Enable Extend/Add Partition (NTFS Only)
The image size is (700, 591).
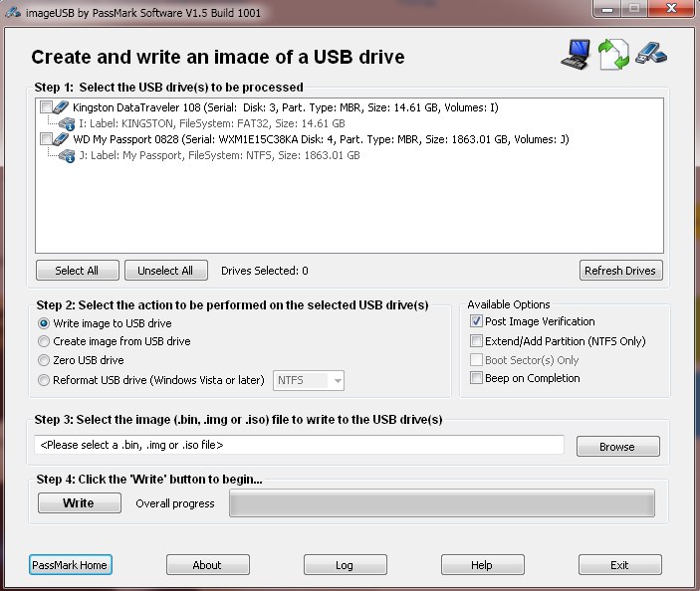[476, 341]
